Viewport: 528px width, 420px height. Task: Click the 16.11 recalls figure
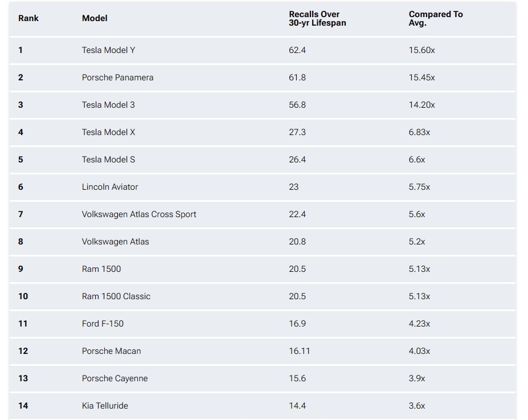(299, 351)
